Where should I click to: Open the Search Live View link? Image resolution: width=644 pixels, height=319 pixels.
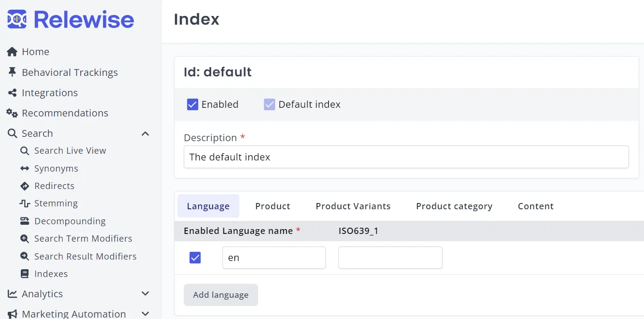coord(70,151)
